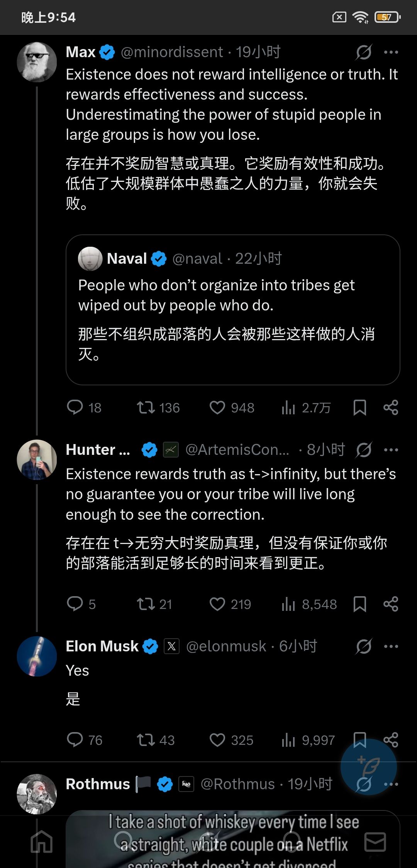Bookmark Max's tweet
Screen dimensions: 417x868
(359, 407)
